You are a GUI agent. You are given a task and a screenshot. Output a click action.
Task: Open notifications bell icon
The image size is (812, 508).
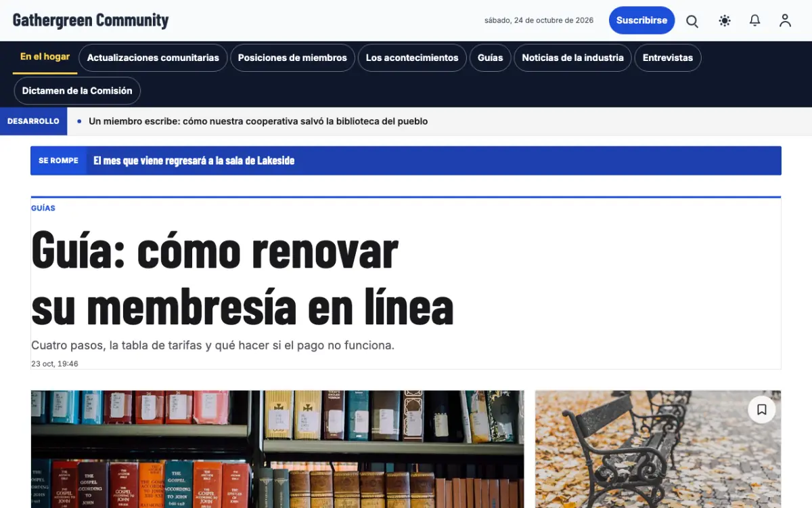[x=755, y=21]
